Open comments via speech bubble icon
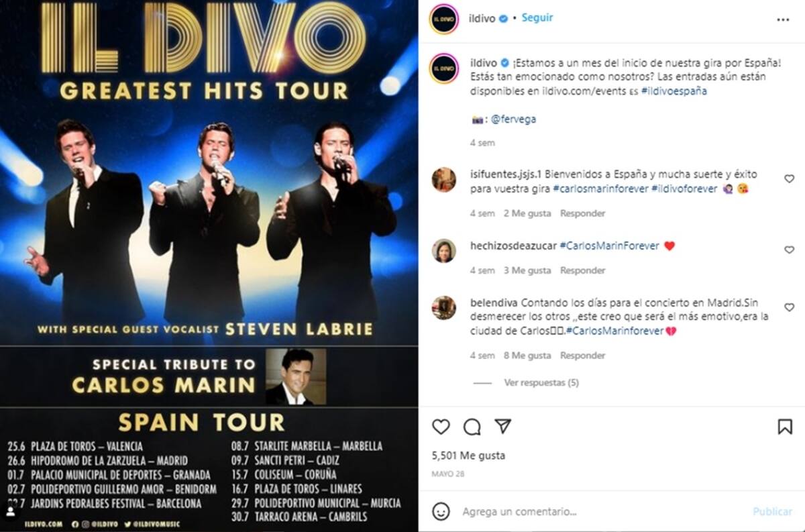The width and height of the screenshot is (805, 532). pos(472,427)
